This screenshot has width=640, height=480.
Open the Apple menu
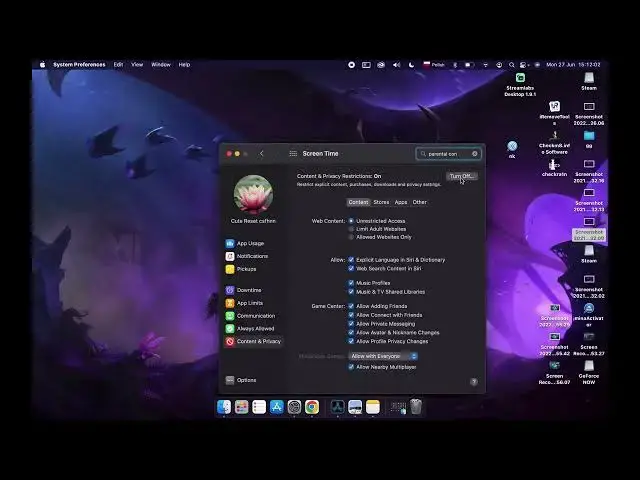coord(42,64)
